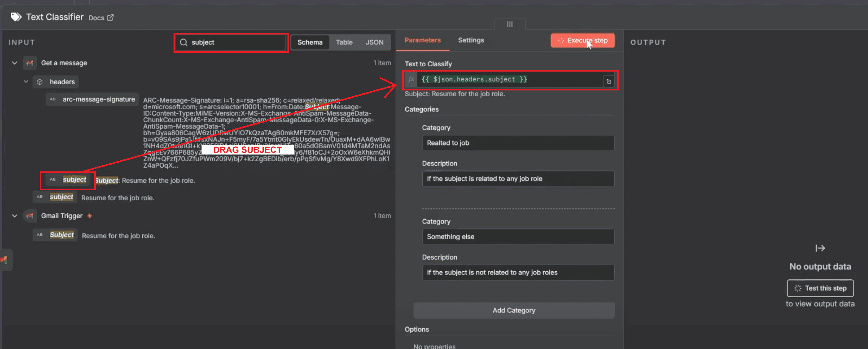Edit description If the subject is not related

pyautogui.click(x=518, y=273)
